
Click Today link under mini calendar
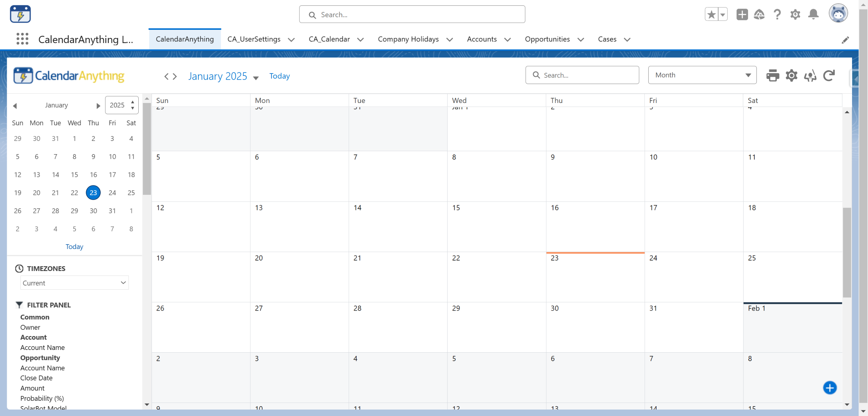[74, 246]
